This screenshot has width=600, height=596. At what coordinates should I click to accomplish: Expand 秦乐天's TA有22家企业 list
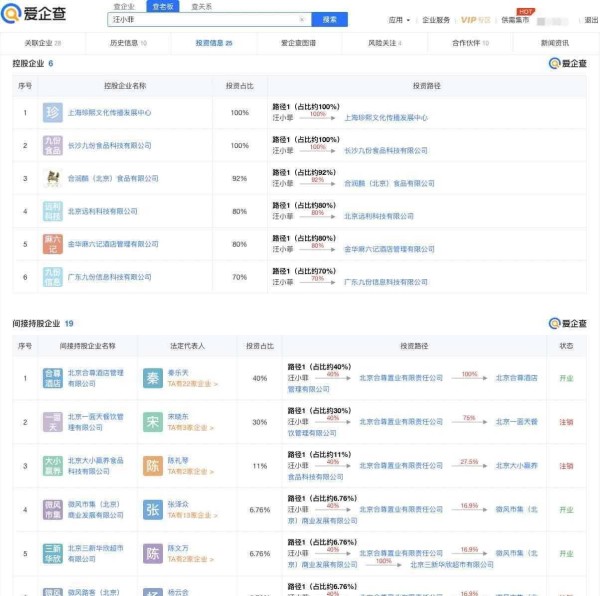[192, 384]
